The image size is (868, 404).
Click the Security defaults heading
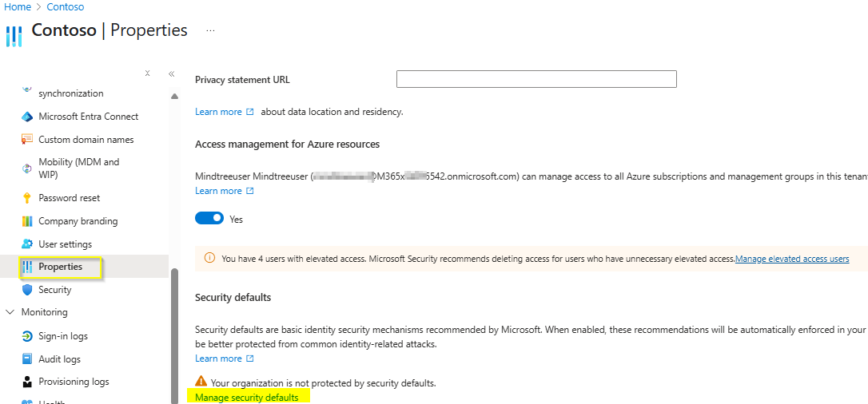pyautogui.click(x=233, y=297)
